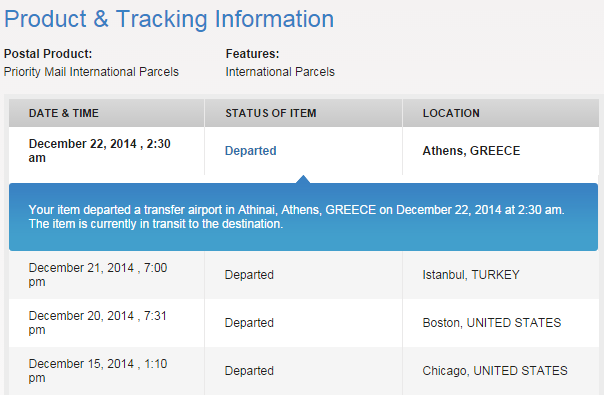The height and width of the screenshot is (395, 605).
Task: Click the Departed status in Chicago row
Action: tap(249, 371)
